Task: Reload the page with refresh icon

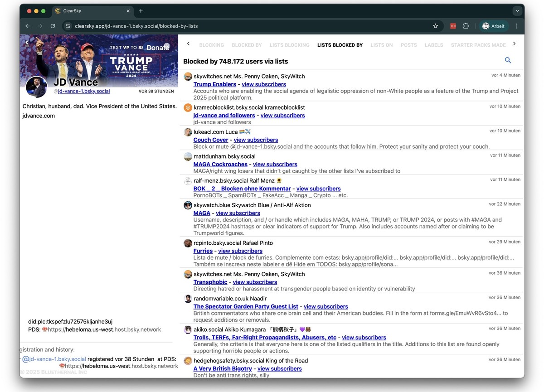Action: pos(53,26)
